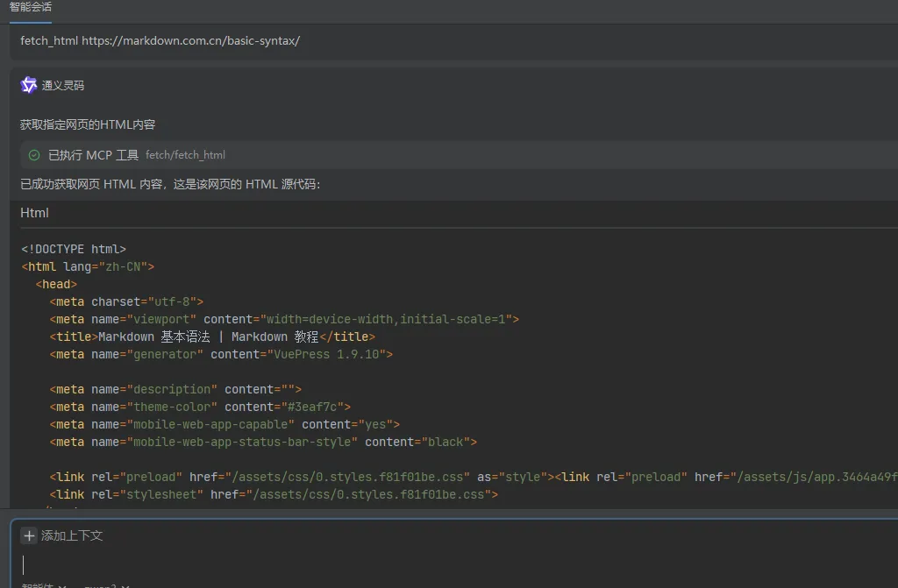Image resolution: width=898 pixels, height=588 pixels.
Task: Click the html lang="zh-CN" code line
Action: pyautogui.click(x=88, y=266)
